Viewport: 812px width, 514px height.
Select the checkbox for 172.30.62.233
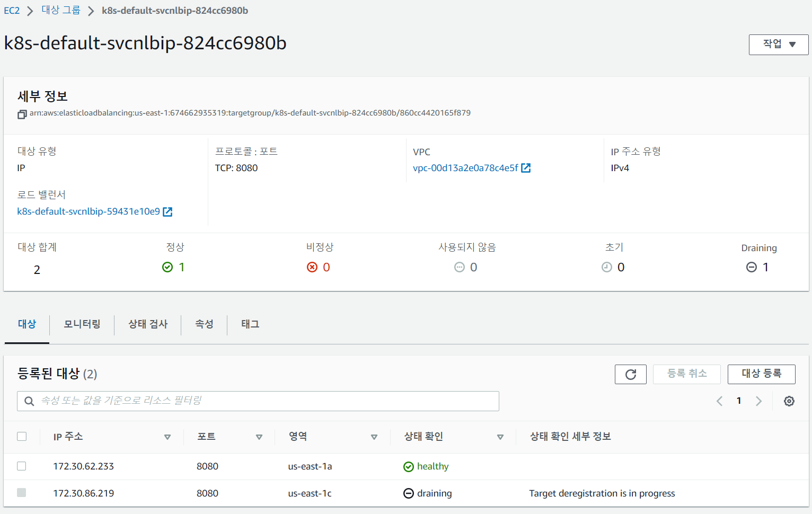(22, 466)
